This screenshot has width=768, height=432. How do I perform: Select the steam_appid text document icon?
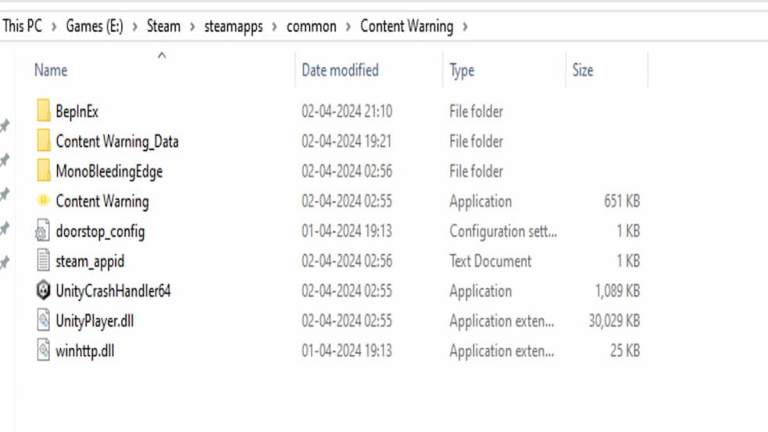point(43,261)
